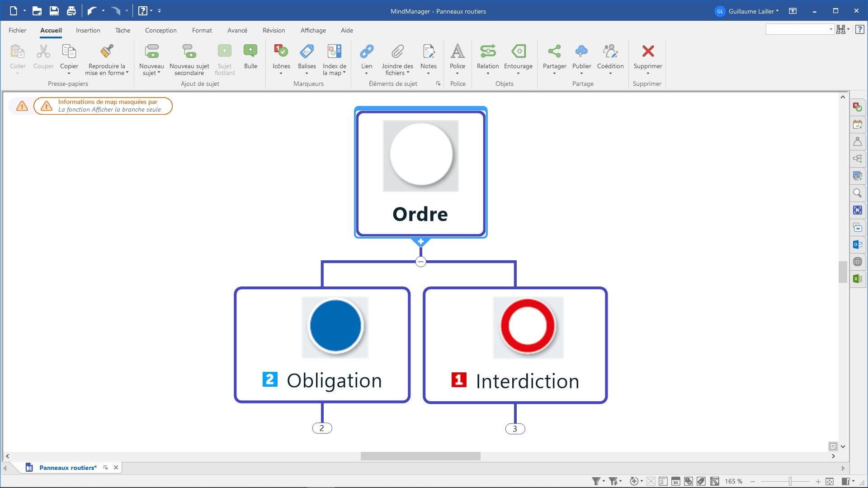Image resolution: width=868 pixels, height=488 pixels.
Task: Open Excel panel in right sidebar
Action: coord(857,279)
